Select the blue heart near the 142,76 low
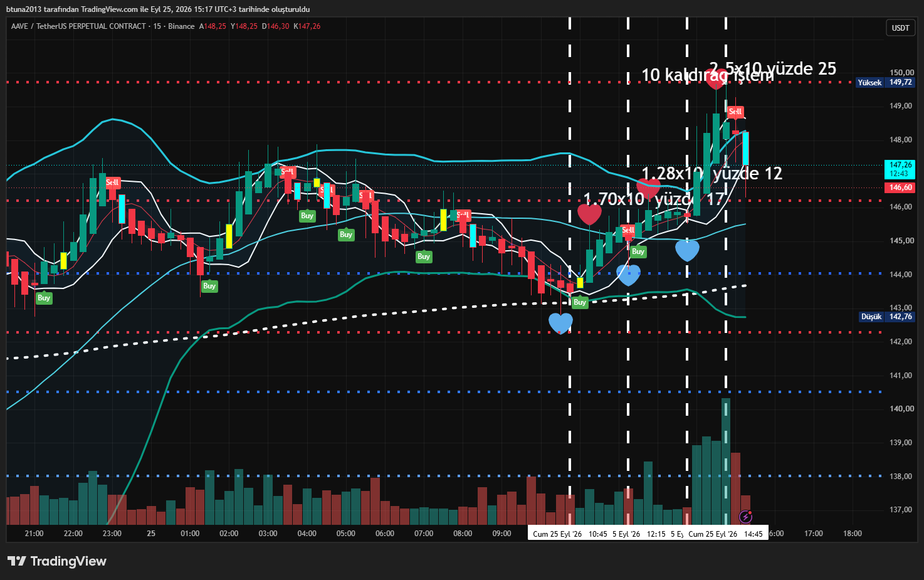The image size is (924, 580). (560, 323)
